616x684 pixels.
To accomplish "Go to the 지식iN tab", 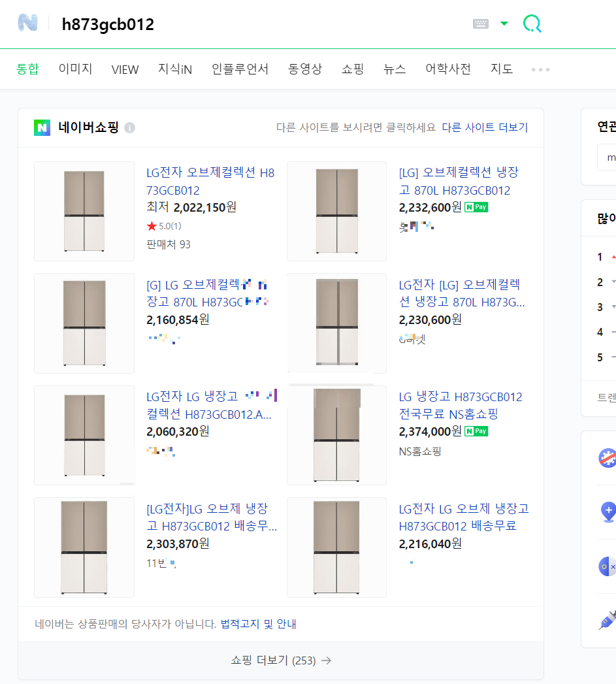I will [175, 69].
